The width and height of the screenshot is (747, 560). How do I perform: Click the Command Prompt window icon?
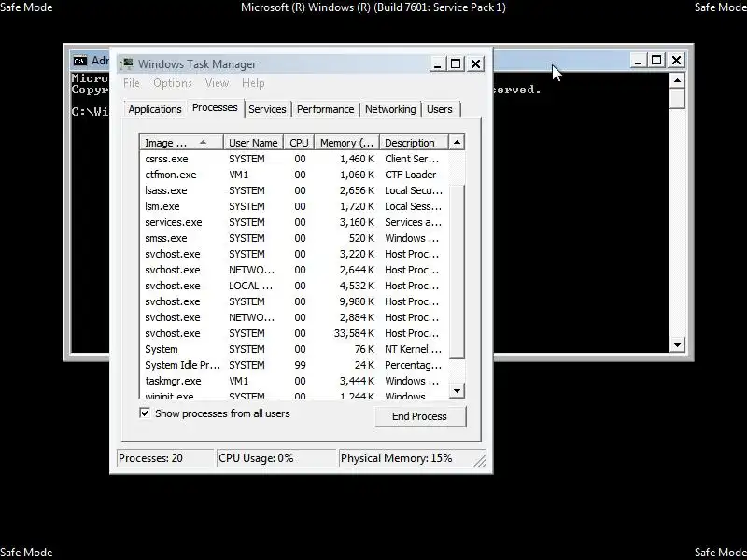(x=80, y=61)
